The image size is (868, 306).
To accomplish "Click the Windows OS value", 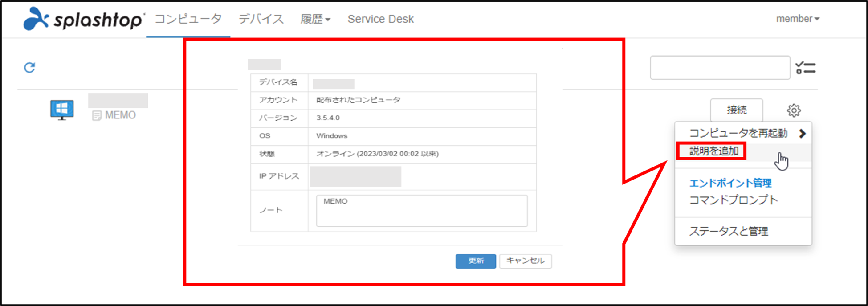I will click(x=332, y=136).
